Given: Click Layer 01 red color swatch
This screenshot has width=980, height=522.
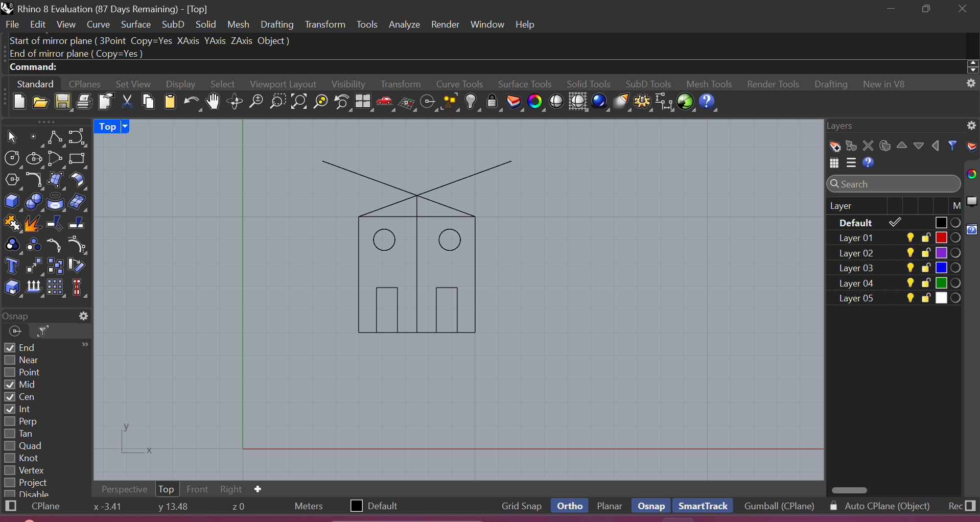Looking at the screenshot, I should 941,238.
